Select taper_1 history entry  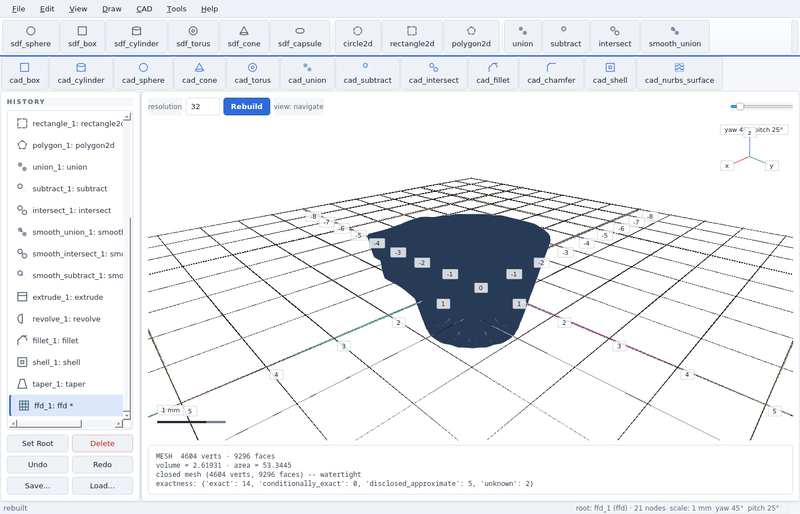coord(66,384)
